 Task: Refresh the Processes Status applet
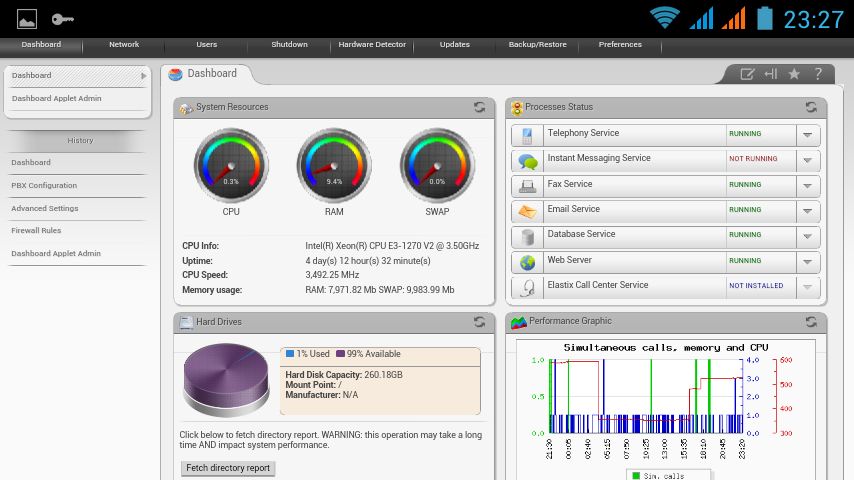pyautogui.click(x=811, y=107)
